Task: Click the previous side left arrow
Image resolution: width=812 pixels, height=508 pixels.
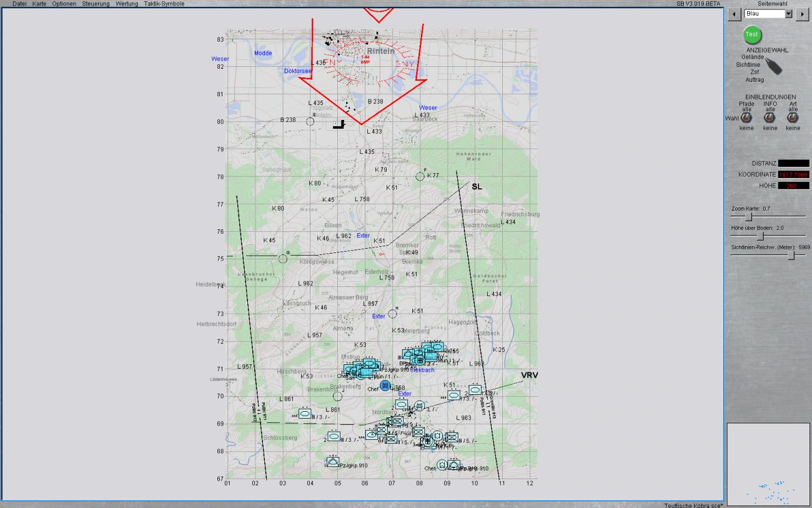Action: [735, 14]
